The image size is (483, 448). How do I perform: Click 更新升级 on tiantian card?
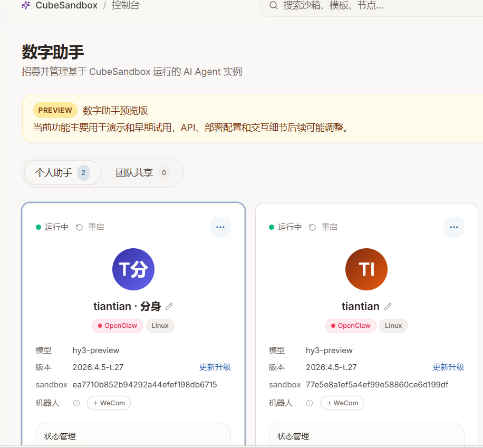coord(448,367)
